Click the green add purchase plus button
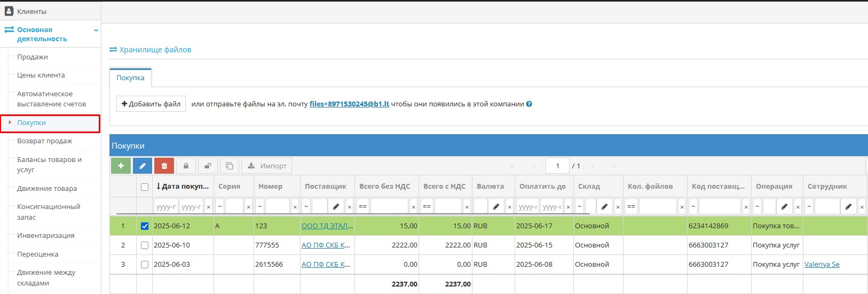The image size is (868, 294). (x=121, y=166)
